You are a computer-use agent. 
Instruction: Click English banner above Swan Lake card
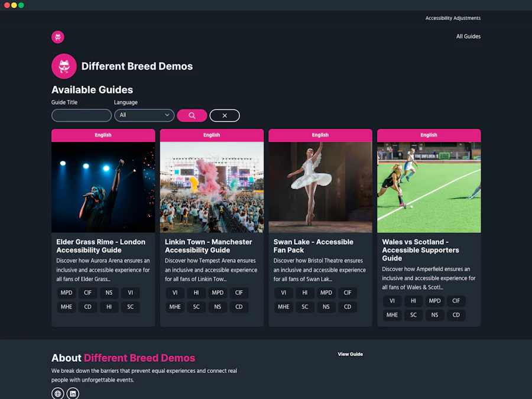(320, 135)
